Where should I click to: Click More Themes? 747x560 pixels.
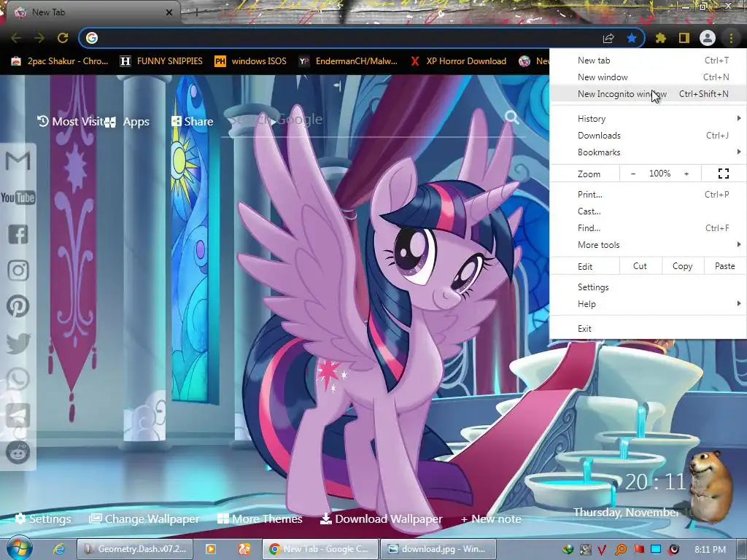coord(260,518)
